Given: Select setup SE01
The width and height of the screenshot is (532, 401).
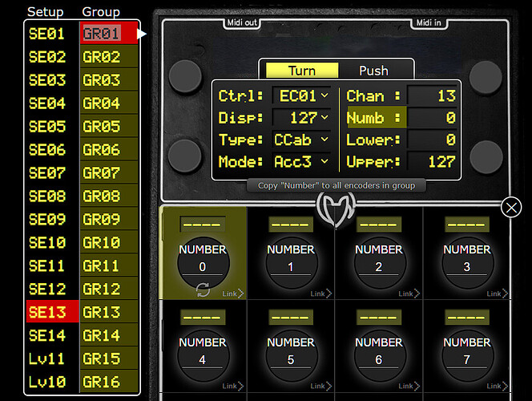Looking at the screenshot, I should [x=53, y=34].
